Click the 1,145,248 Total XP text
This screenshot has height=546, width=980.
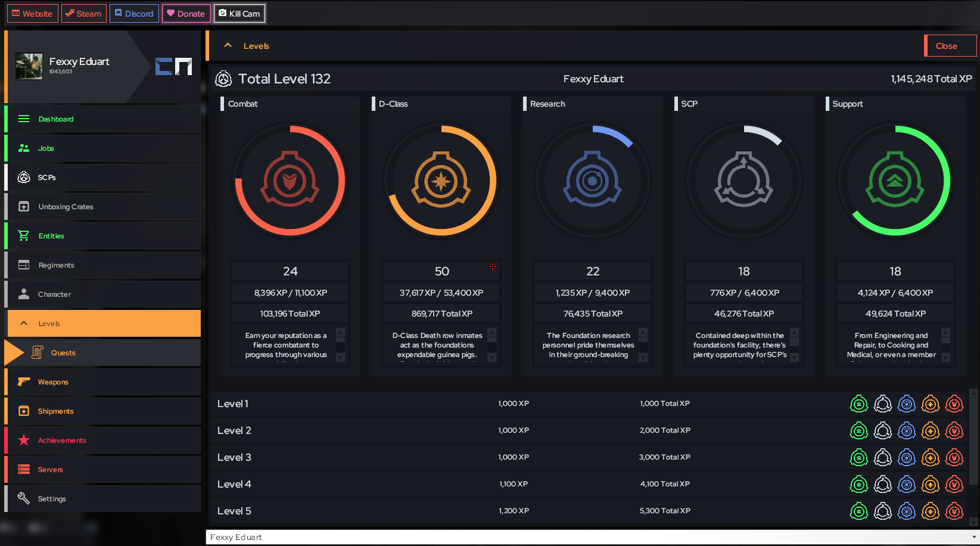pyautogui.click(x=932, y=79)
